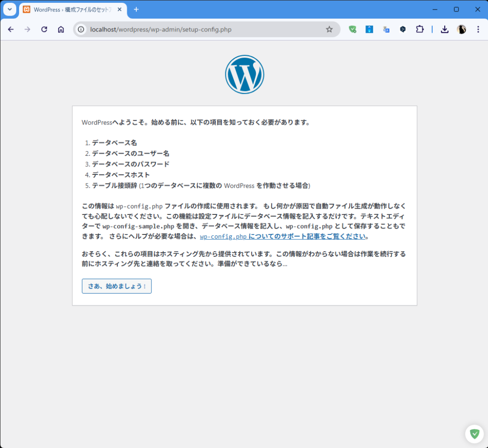The image size is (488, 448).
Task: Click the address bar URL field
Action: click(x=200, y=30)
